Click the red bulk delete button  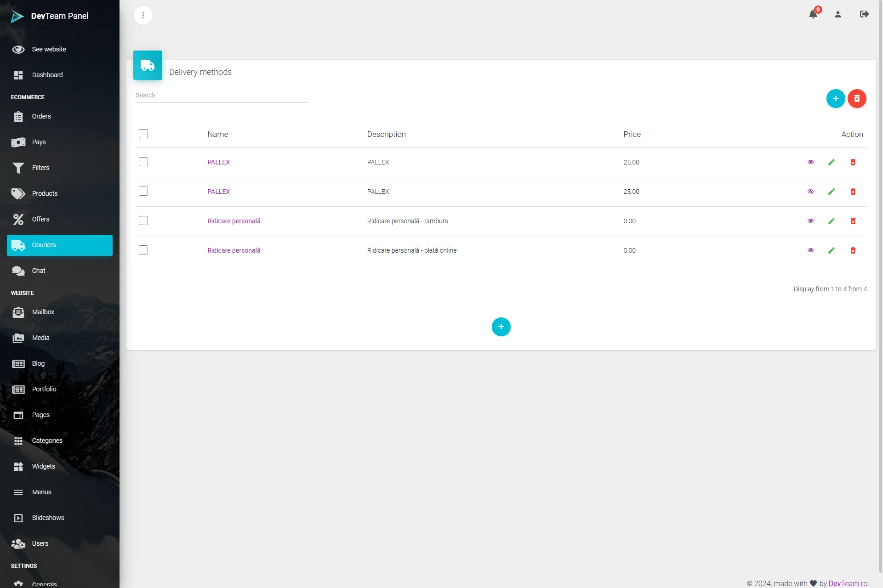point(856,98)
